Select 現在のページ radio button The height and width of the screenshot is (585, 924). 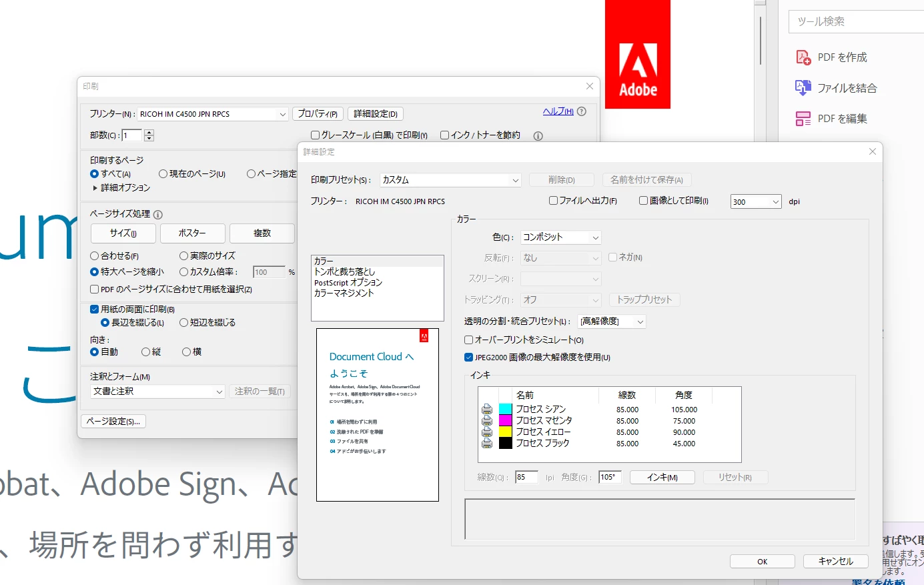point(163,174)
